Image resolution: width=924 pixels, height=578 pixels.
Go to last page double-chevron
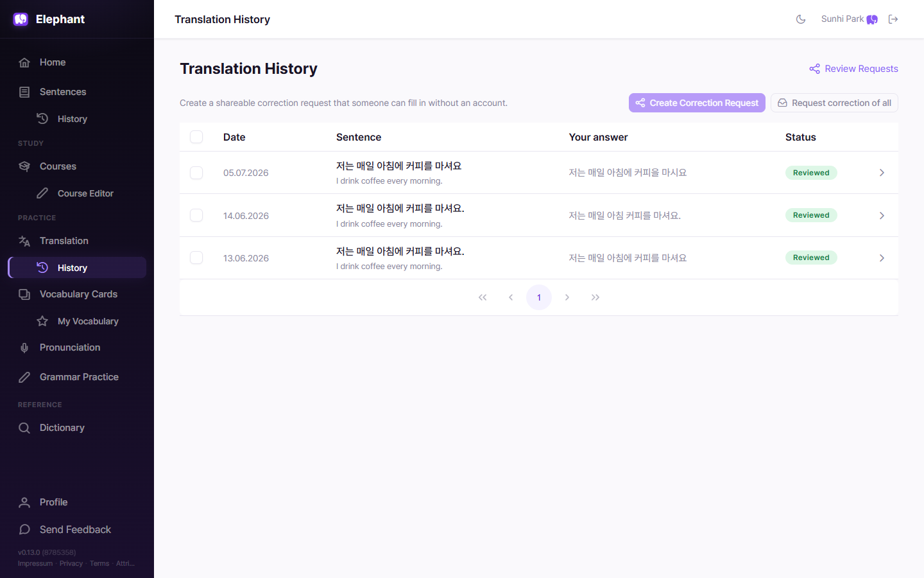(x=595, y=297)
